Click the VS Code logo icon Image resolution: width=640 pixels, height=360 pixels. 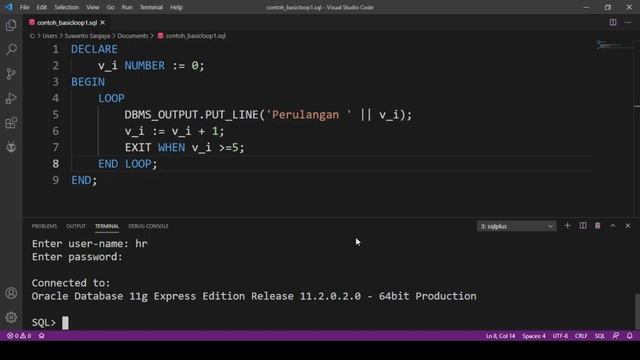click(x=9, y=7)
